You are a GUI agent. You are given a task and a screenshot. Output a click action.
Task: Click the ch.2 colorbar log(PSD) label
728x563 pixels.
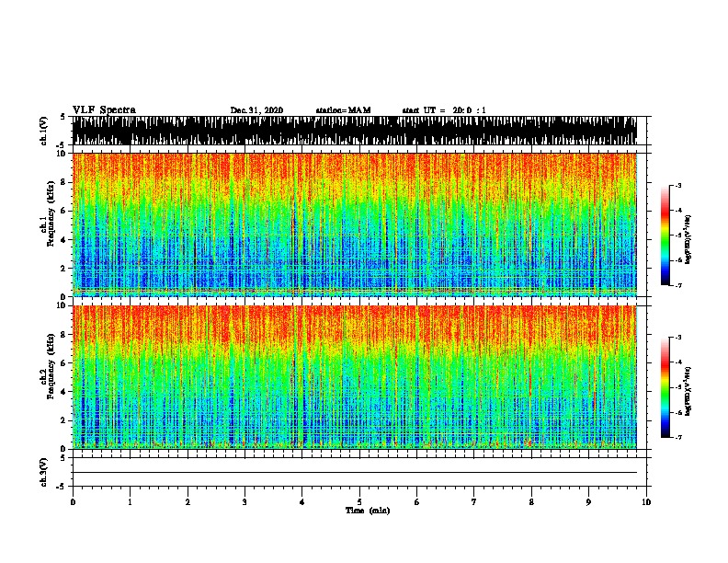tap(688, 391)
